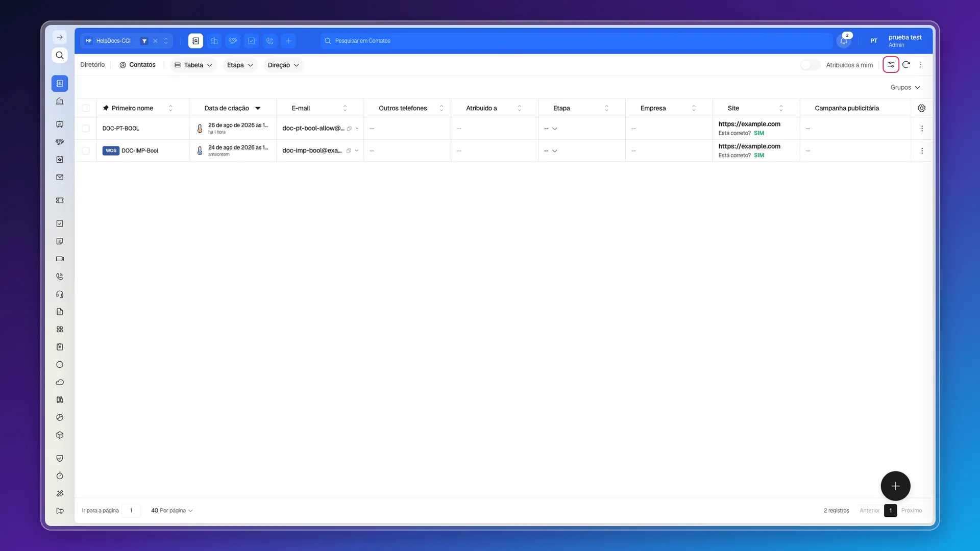Select the DOC-PT-BOOL row checkbox
Image resolution: width=980 pixels, height=551 pixels.
pyautogui.click(x=86, y=129)
